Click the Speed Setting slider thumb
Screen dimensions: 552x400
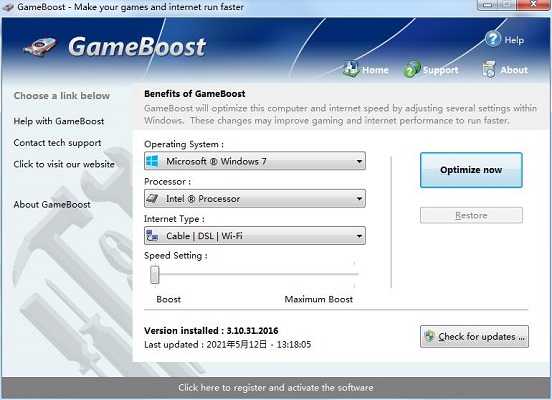(155, 274)
